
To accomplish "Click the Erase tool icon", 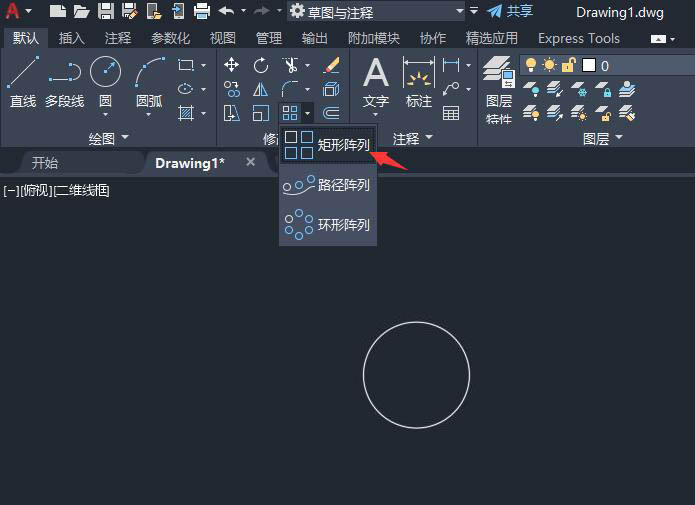I will 331,65.
